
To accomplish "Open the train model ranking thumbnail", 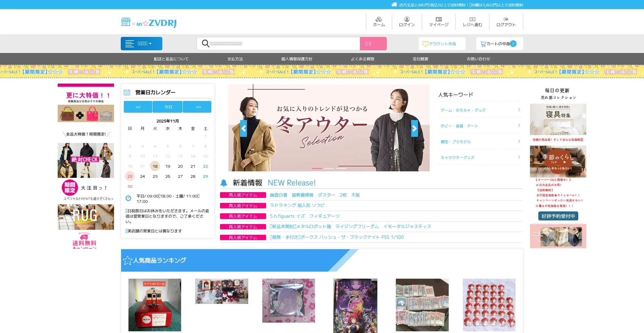I will click(155, 305).
